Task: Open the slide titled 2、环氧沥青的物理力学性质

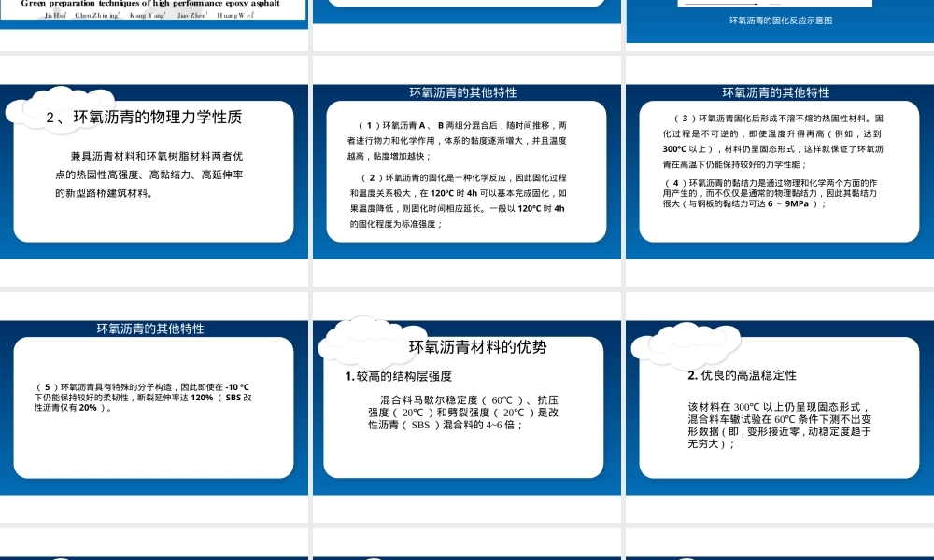Action: click(154, 172)
